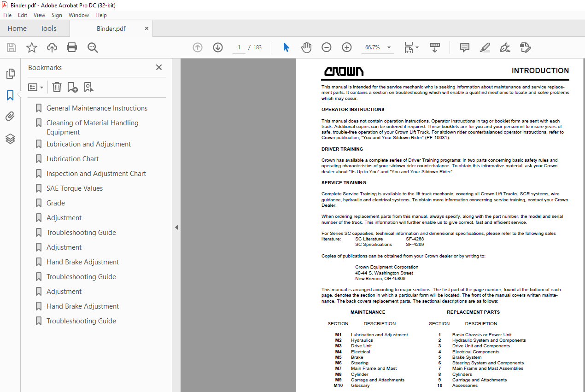Open bookmarks options dropdown menu
Image resolution: width=585 pixels, height=392 pixels.
pyautogui.click(x=35, y=87)
